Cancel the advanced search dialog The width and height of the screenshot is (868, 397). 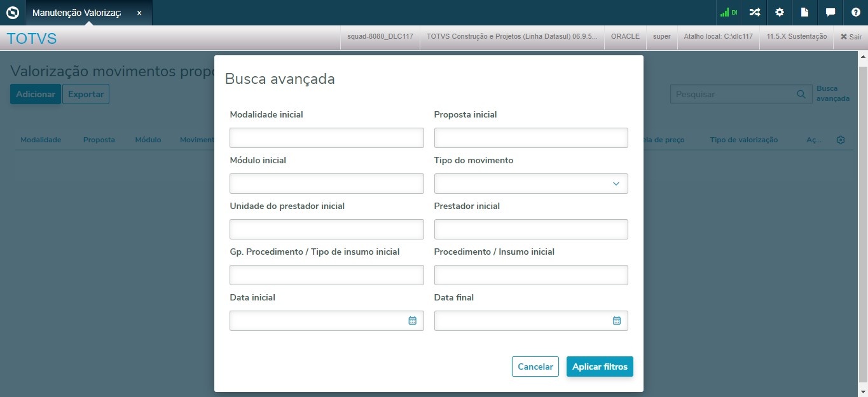tap(535, 367)
